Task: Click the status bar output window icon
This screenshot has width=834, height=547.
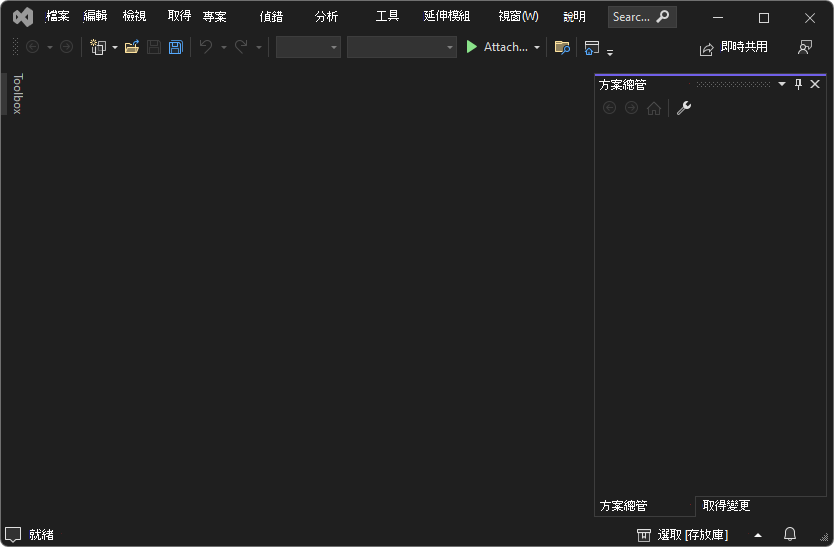Action: coord(13,534)
